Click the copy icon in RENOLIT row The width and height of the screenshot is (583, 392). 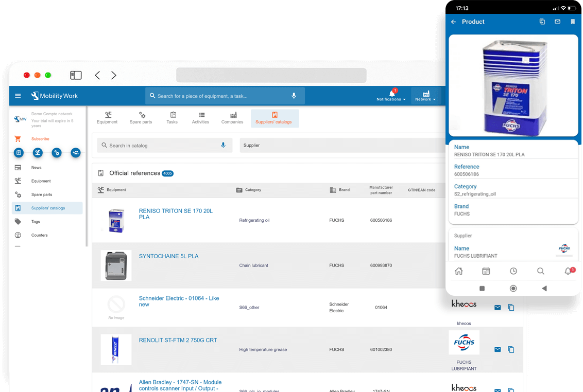coord(511,349)
